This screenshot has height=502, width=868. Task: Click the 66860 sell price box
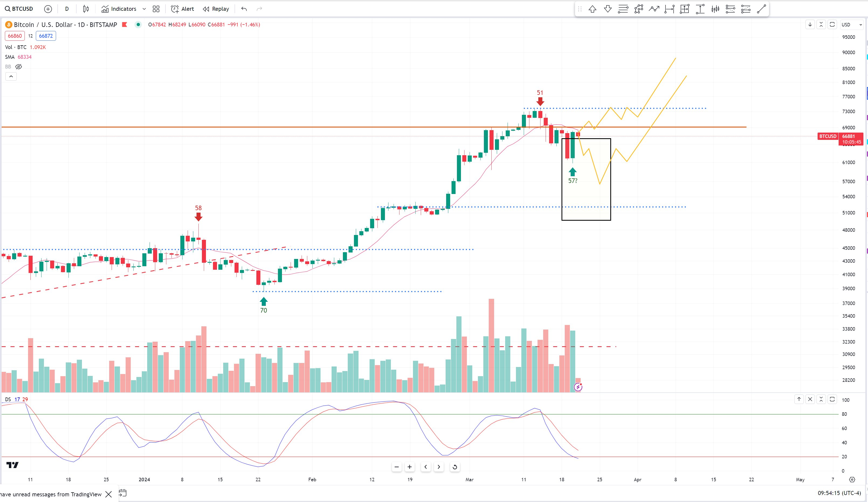click(x=15, y=36)
